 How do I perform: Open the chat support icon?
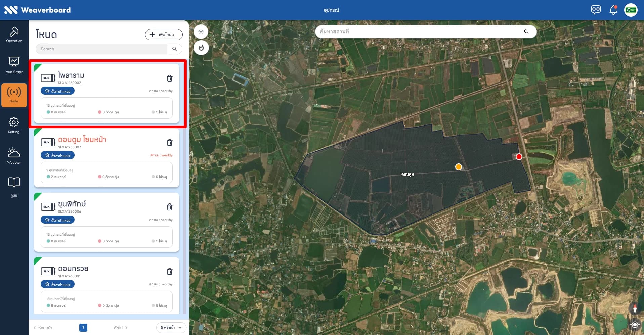point(596,10)
